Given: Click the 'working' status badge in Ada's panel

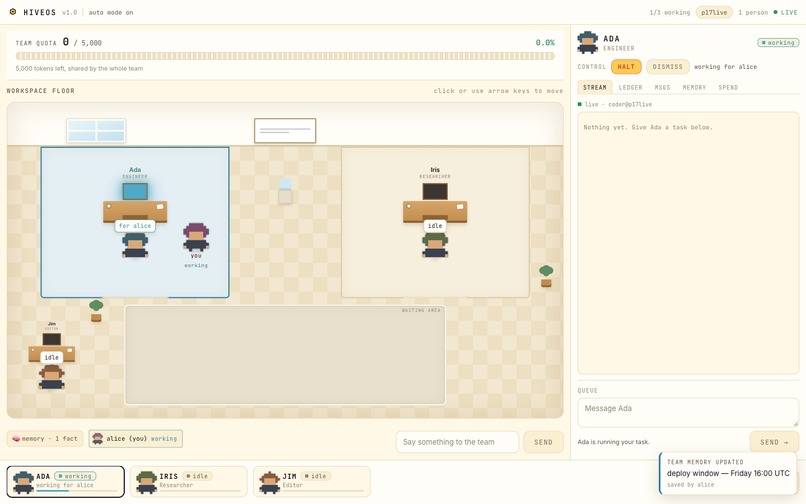Looking at the screenshot, I should click(x=778, y=43).
